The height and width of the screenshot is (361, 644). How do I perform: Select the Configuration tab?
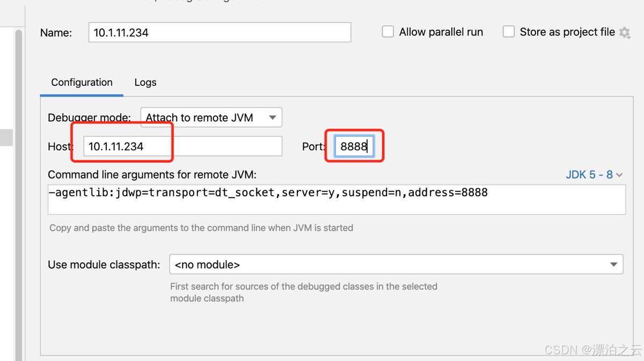pyautogui.click(x=82, y=83)
